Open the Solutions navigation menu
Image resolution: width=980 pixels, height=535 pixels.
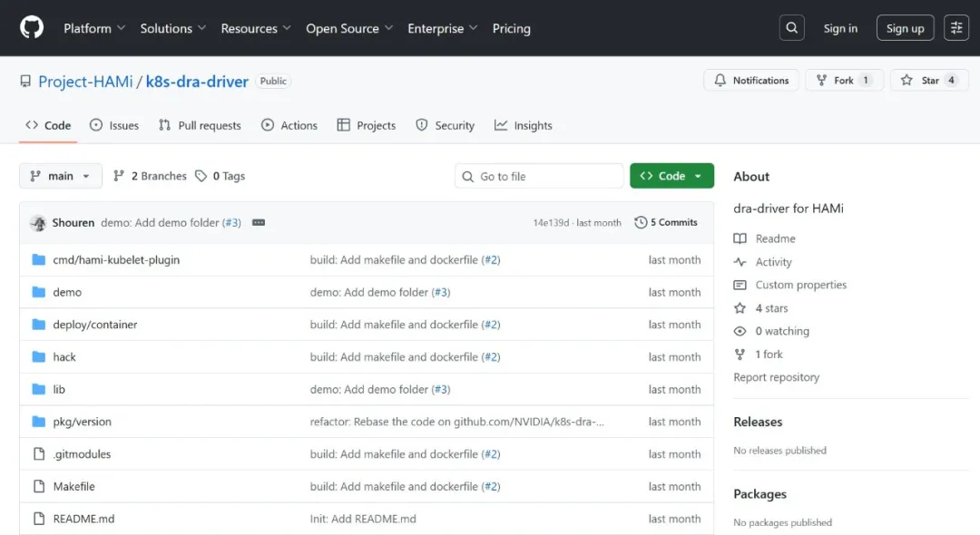172,28
